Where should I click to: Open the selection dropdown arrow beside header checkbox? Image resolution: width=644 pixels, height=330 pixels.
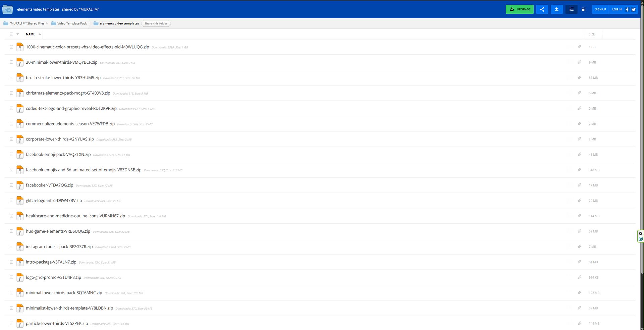(x=18, y=34)
